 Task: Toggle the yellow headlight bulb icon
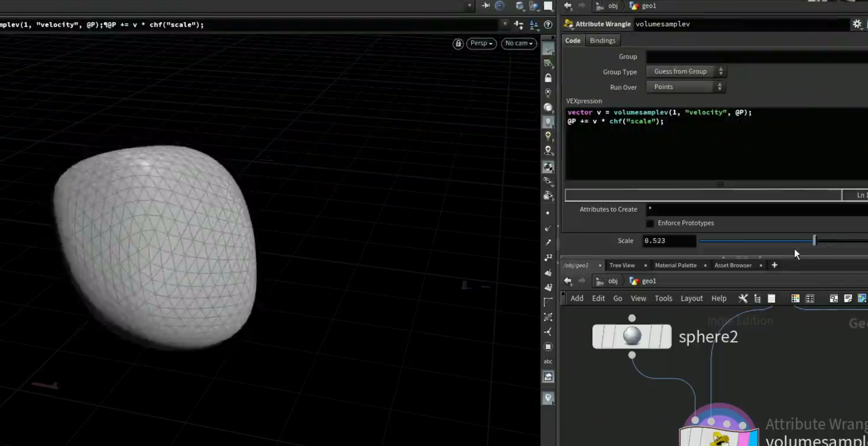click(x=548, y=136)
